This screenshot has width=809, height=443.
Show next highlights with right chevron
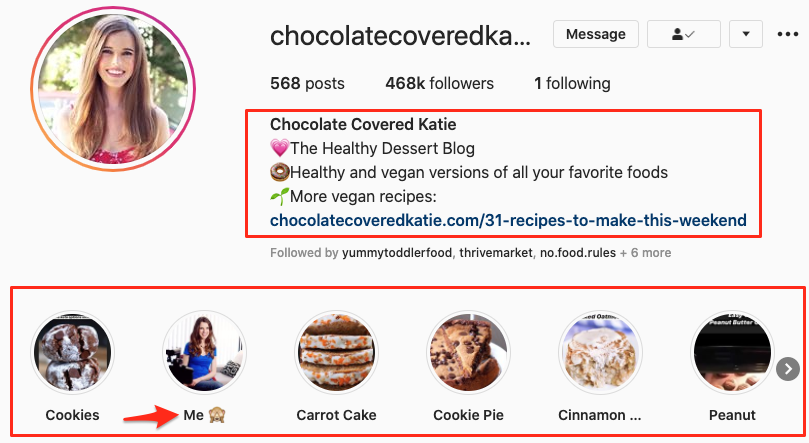[788, 369]
